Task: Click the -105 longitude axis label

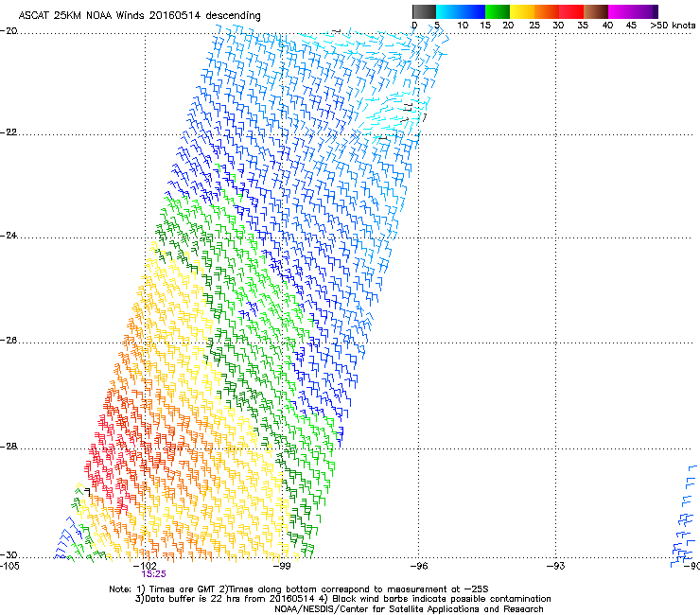Action: 9,566
